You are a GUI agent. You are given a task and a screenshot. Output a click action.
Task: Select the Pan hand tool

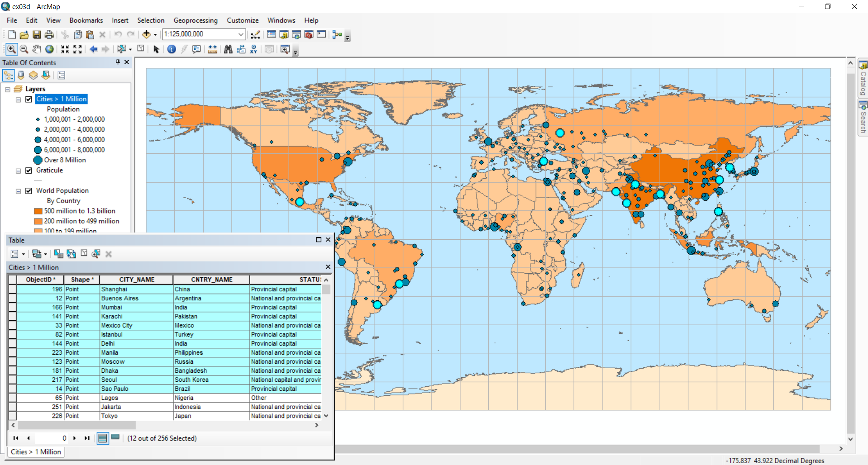coord(37,49)
